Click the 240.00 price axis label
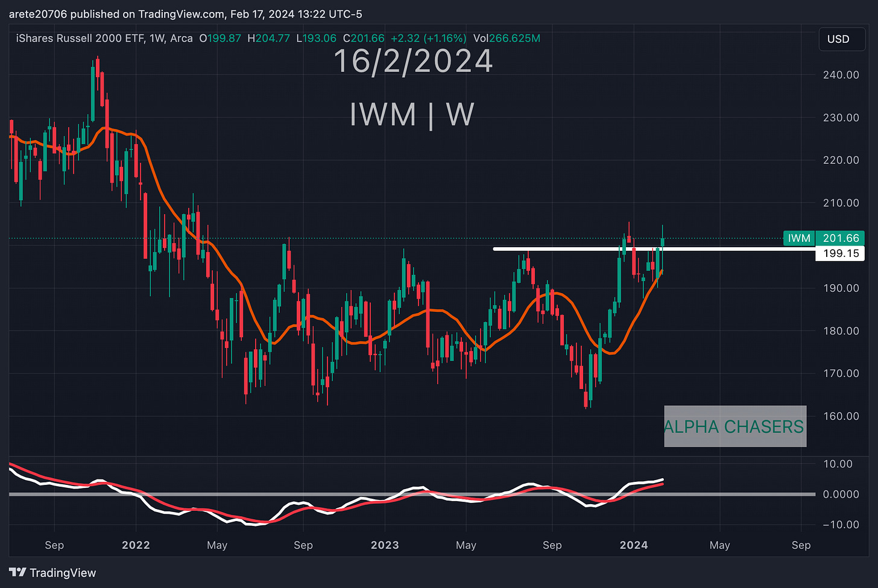 [x=841, y=75]
